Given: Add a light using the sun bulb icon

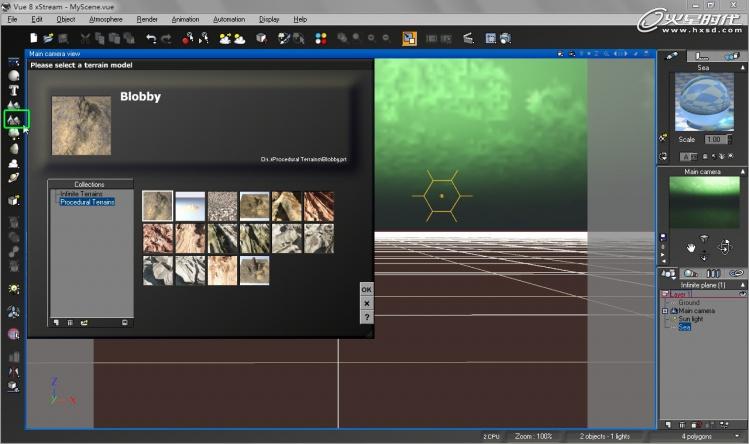Looking at the screenshot, I should point(14,289).
